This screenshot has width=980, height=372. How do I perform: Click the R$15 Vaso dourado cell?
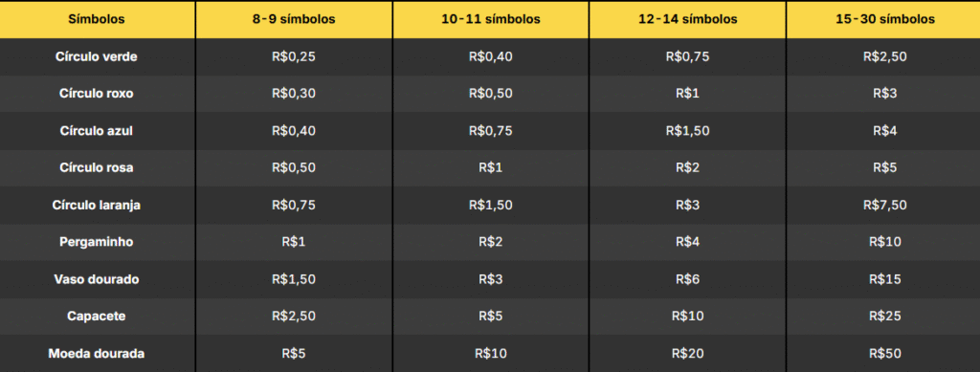(x=885, y=279)
